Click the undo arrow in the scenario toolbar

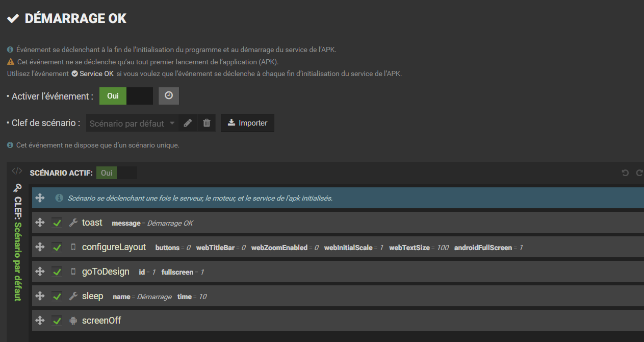point(625,173)
